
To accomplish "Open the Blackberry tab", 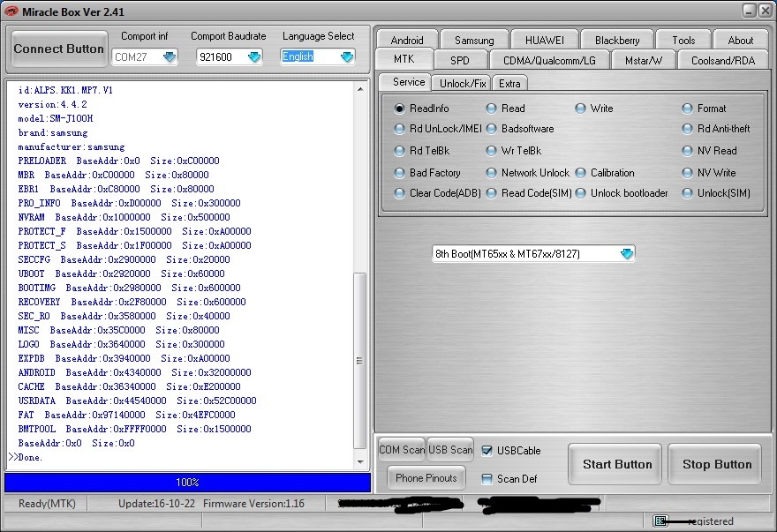I will click(x=617, y=40).
